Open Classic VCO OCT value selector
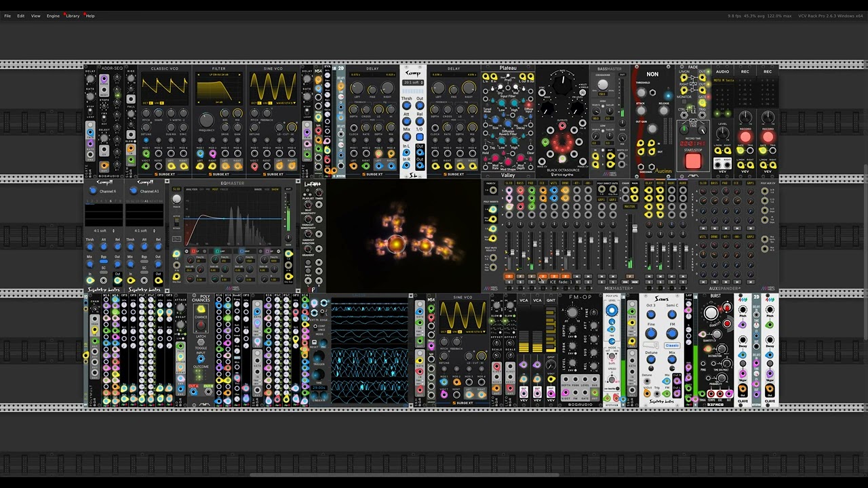Screen dimensions: 868x488 [x=151, y=103]
